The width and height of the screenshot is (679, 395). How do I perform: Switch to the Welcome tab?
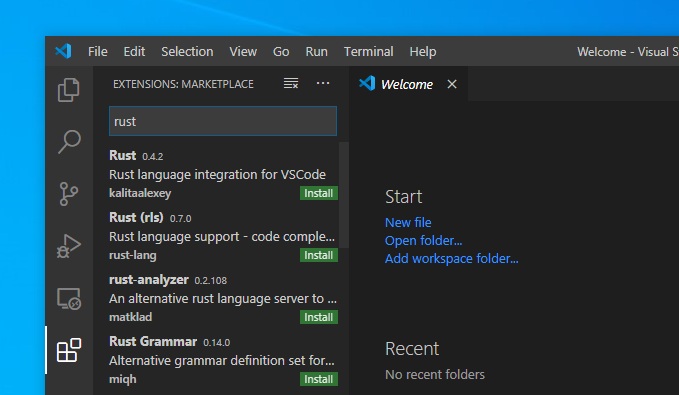[x=408, y=84]
